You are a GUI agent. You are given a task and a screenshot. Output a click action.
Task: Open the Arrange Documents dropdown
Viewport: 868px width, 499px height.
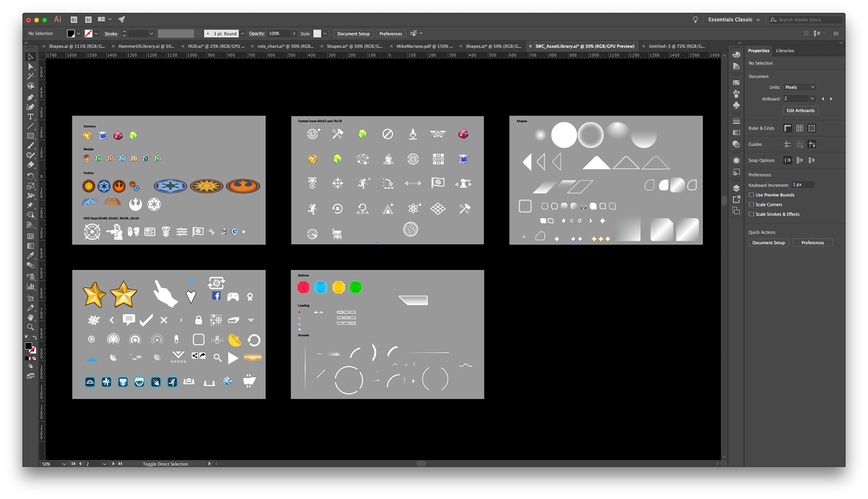tap(104, 19)
